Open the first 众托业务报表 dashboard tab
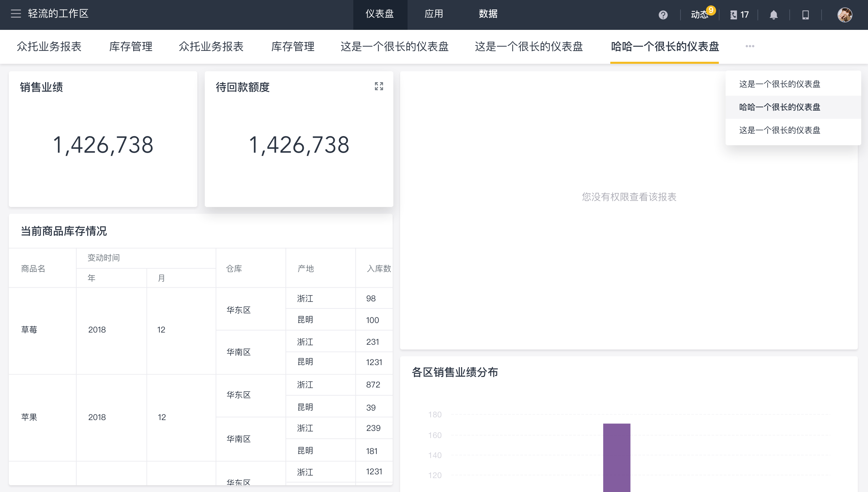 49,46
